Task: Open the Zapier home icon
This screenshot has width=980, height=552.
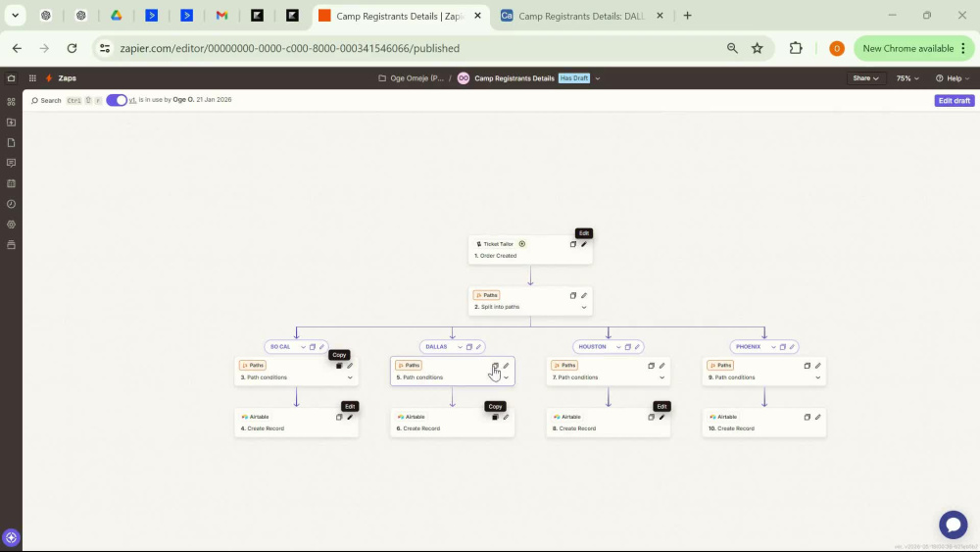Action: point(11,78)
